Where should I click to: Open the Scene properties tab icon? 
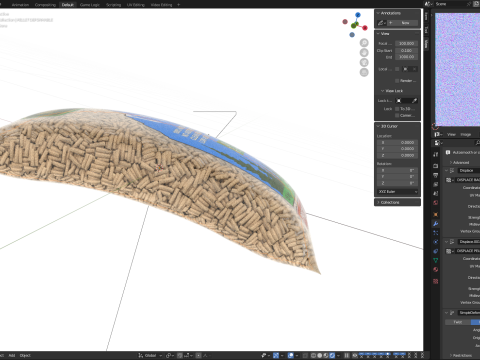coord(435,193)
